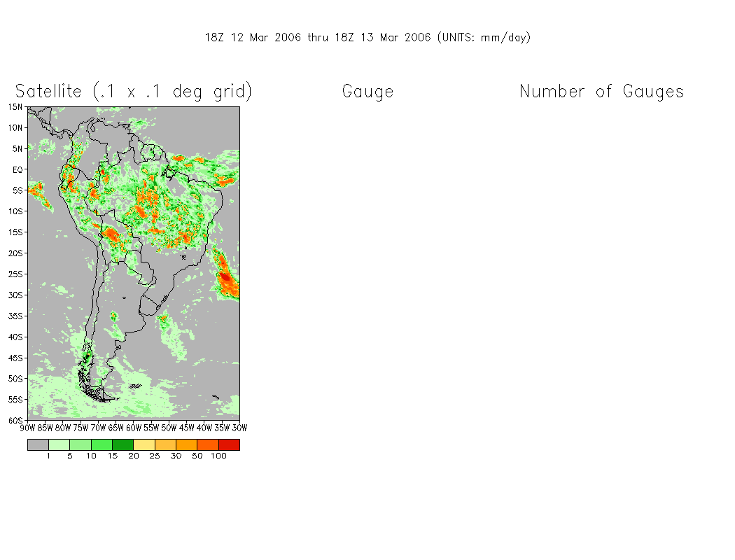The width and height of the screenshot is (735, 560).
Task: Click the 70W longitude label
Action: click(x=99, y=428)
